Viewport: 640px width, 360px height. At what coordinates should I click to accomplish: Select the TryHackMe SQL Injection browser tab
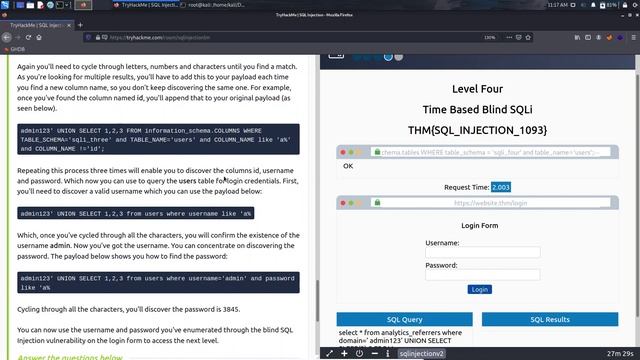[38, 25]
